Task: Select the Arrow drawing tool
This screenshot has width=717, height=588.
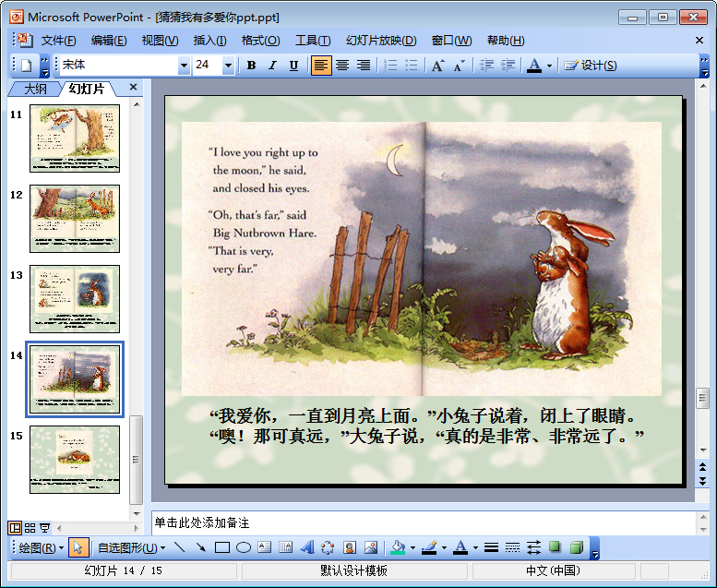Action: [x=201, y=547]
